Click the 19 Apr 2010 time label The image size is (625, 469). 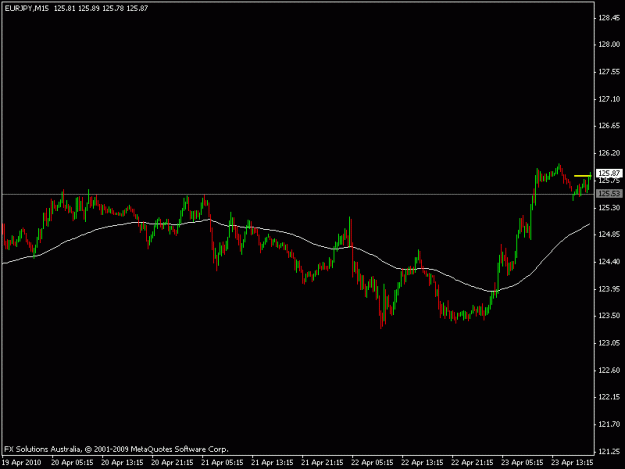pyautogui.click(x=22, y=463)
